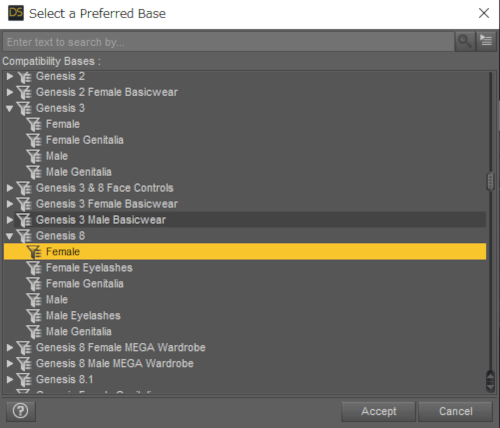Dismiss dialog with Cancel button
500x428 pixels.
[x=455, y=411]
